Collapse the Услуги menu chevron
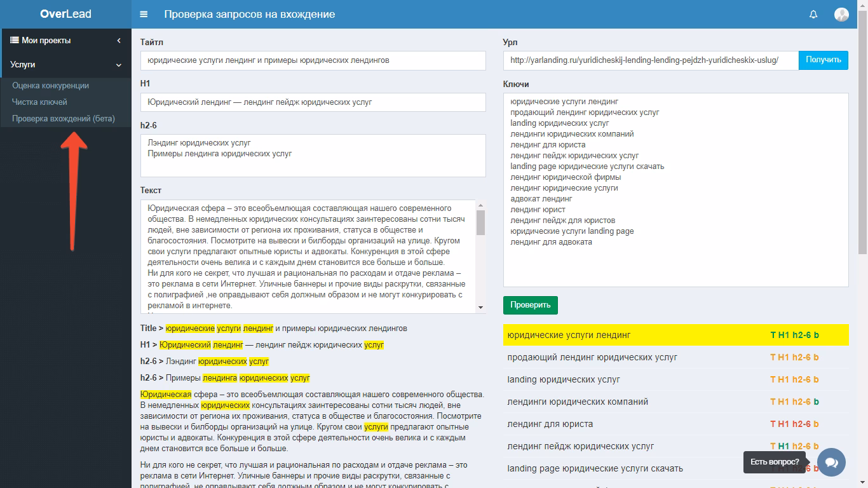Image resolution: width=868 pixels, height=488 pixels. click(119, 65)
